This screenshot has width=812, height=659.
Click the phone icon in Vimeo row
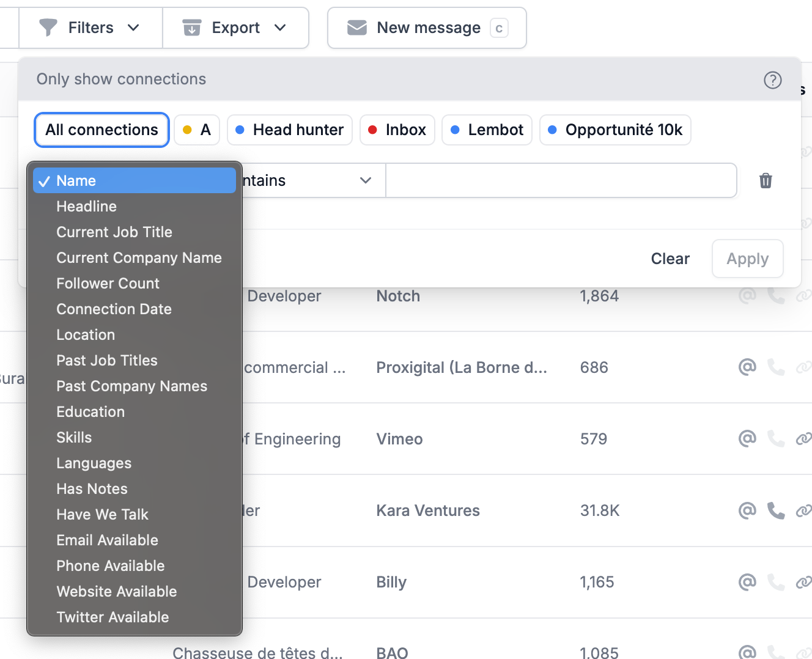(776, 438)
